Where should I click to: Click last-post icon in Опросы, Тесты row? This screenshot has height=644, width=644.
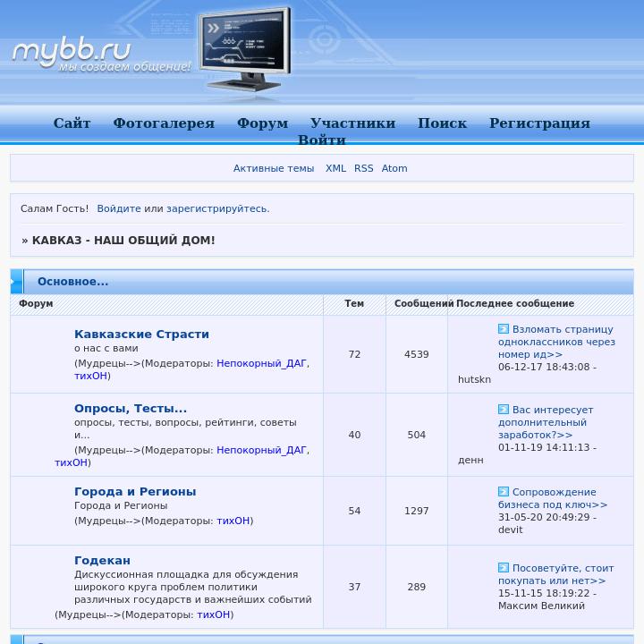[x=503, y=409]
